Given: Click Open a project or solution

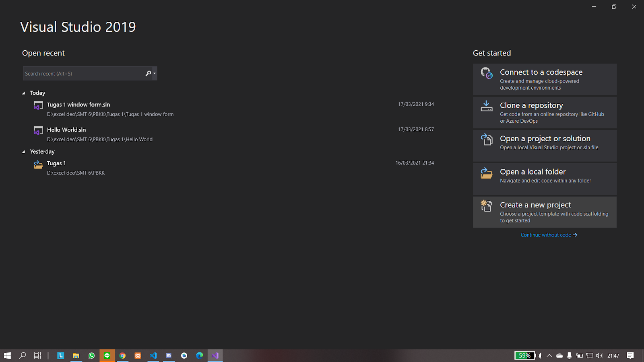Looking at the screenshot, I should [x=545, y=146].
